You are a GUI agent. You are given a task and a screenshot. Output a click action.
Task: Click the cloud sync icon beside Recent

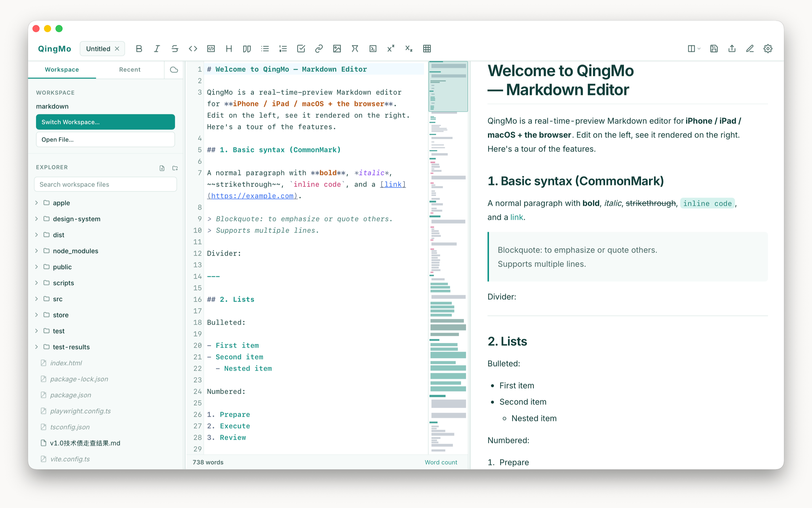pyautogui.click(x=174, y=69)
